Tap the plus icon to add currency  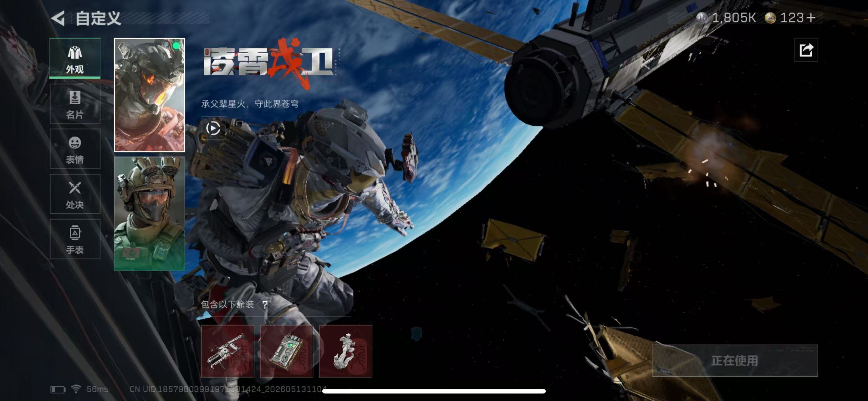coord(811,18)
